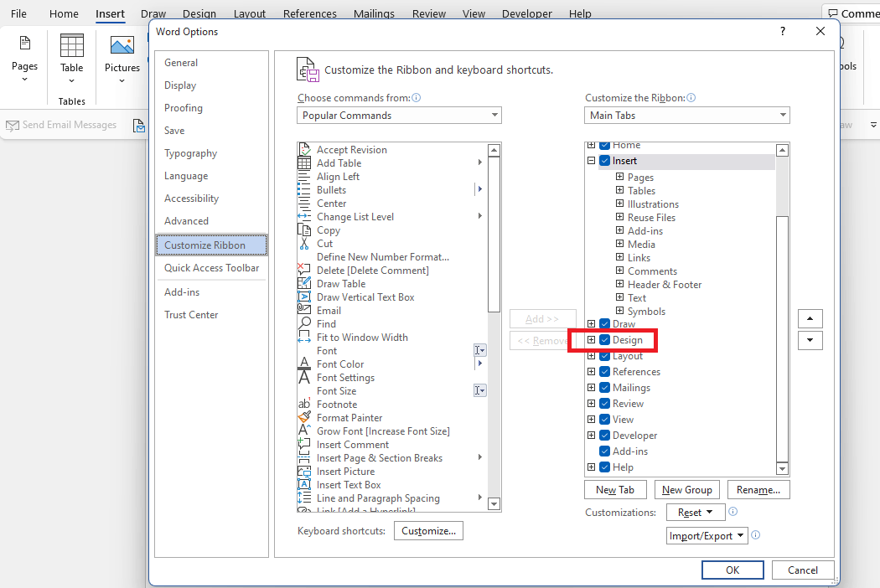880x588 pixels.
Task: Open the Customize the Ribbon dropdown
Action: (687, 115)
